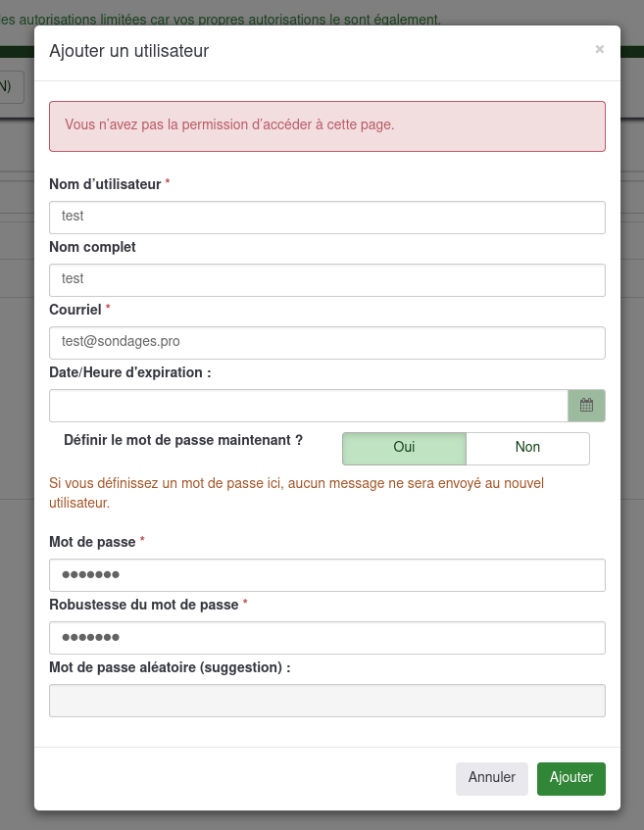Click the random password suggestion box
Image resolution: width=644 pixels, height=830 pixels.
click(x=326, y=701)
